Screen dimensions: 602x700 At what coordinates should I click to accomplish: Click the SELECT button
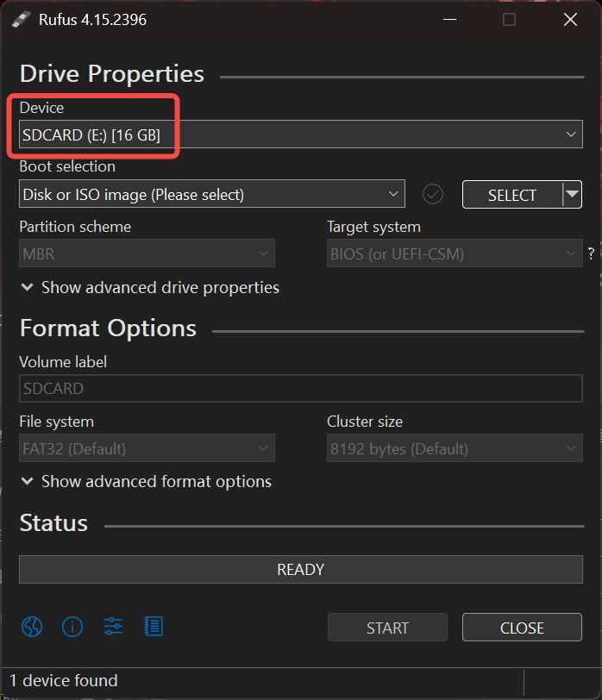(x=512, y=194)
